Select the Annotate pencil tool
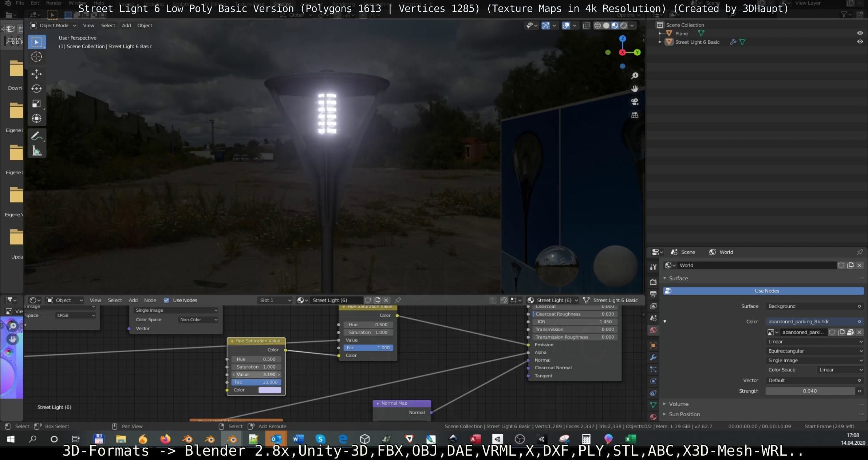Viewport: 868px width, 460px height. point(37,136)
